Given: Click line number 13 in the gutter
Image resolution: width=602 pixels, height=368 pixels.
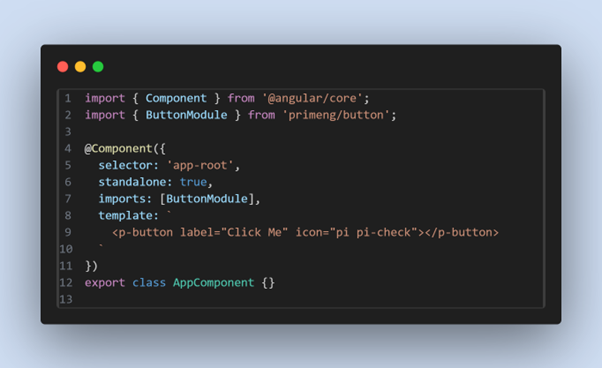Looking at the screenshot, I should (66, 299).
